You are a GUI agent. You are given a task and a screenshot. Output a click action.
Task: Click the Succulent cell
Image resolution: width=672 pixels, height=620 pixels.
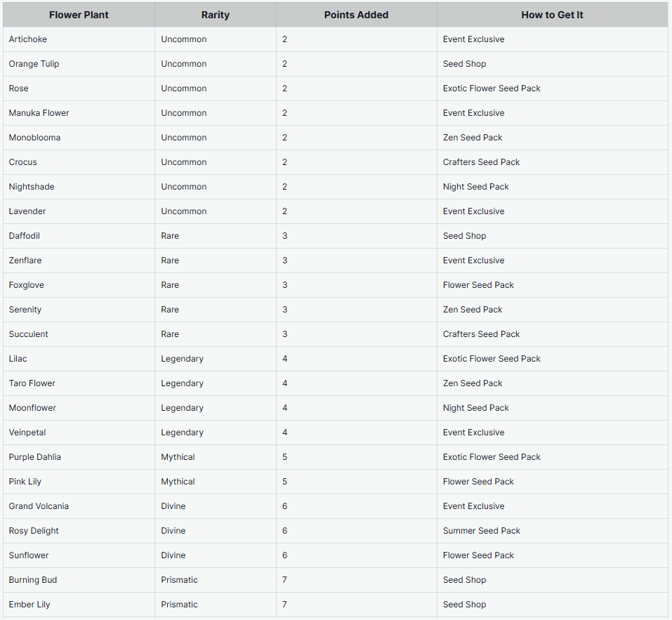pyautogui.click(x=29, y=334)
